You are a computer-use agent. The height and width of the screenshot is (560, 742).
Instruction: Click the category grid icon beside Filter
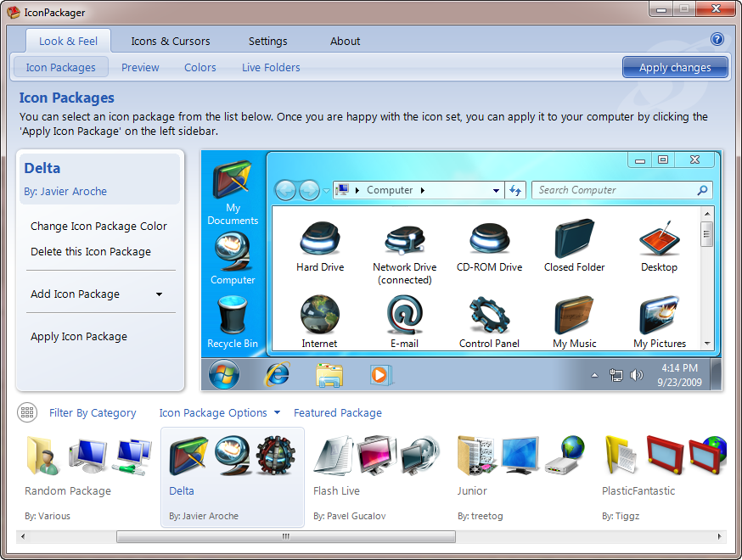click(x=27, y=412)
